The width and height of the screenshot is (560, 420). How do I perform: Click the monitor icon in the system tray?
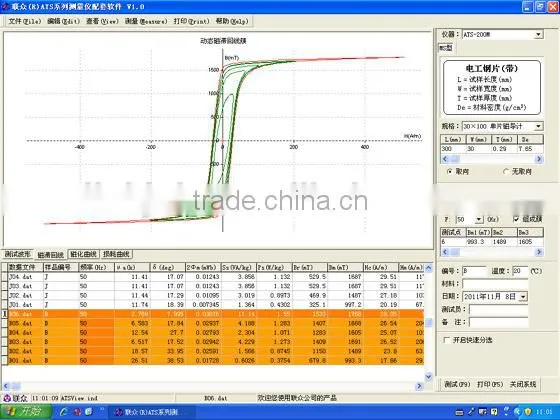[482, 412]
